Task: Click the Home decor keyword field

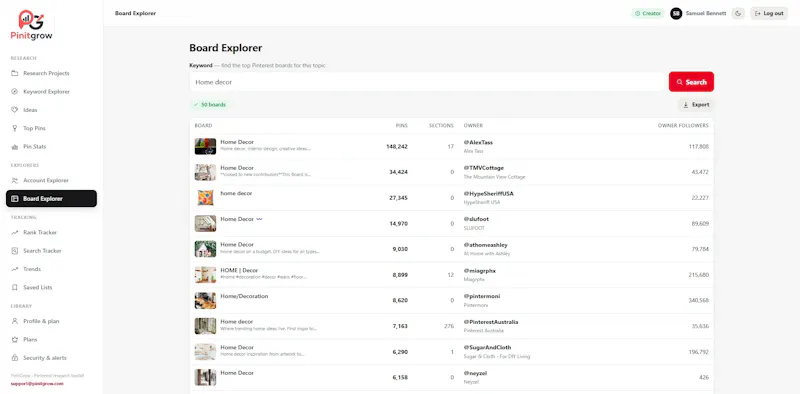Action: (x=427, y=82)
